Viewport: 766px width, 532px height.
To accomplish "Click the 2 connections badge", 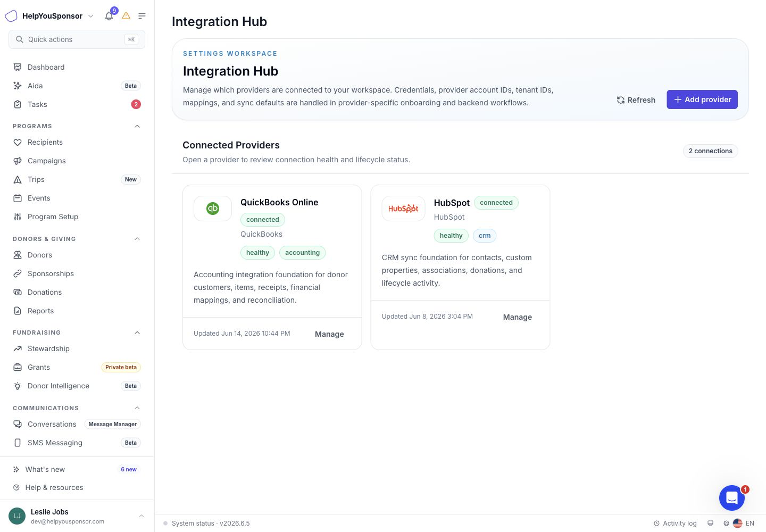I will [710, 151].
